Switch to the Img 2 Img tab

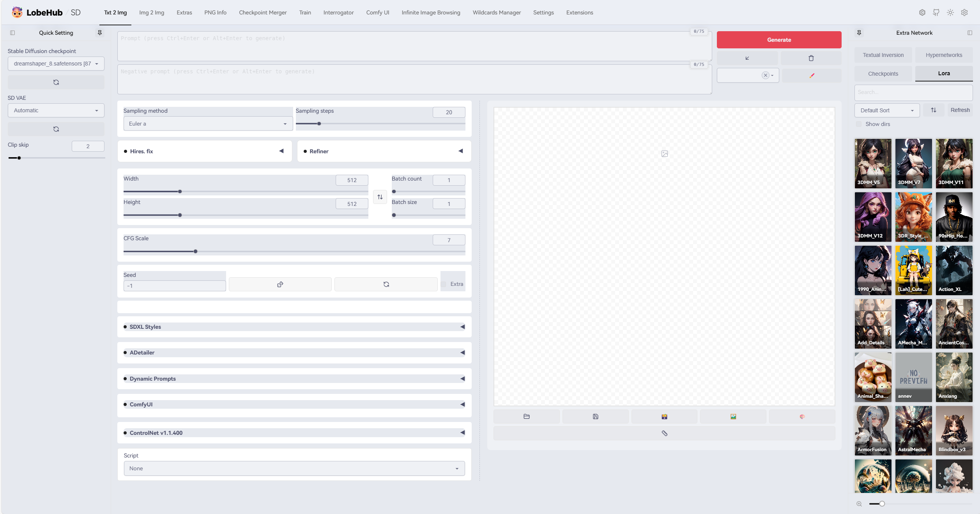pyautogui.click(x=152, y=12)
